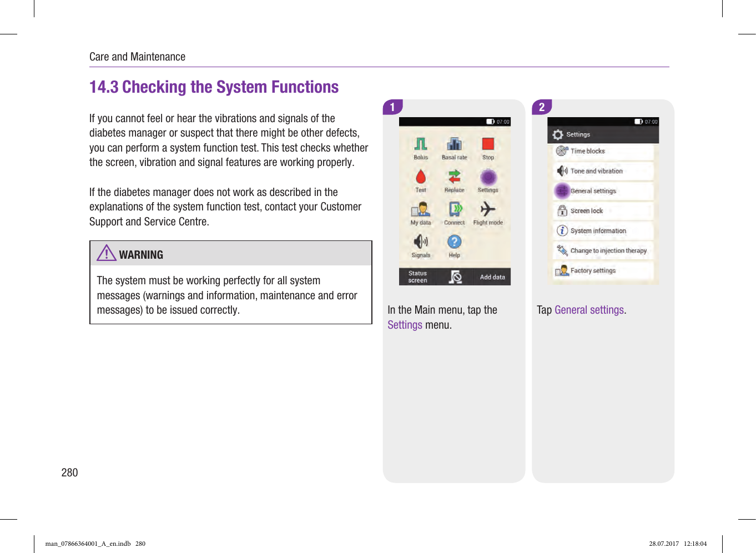The image size is (756, 553).
Task: Click battery icon on Settings screen
Action: click(639, 122)
